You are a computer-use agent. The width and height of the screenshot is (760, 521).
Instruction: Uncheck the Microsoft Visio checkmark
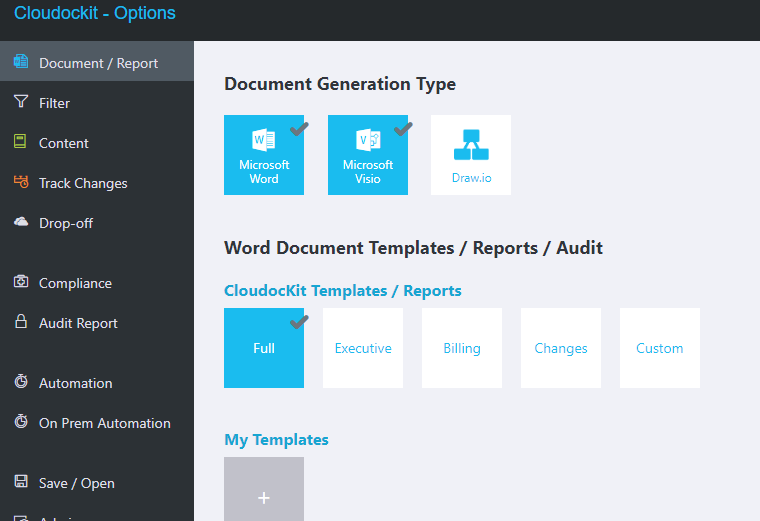(x=403, y=129)
